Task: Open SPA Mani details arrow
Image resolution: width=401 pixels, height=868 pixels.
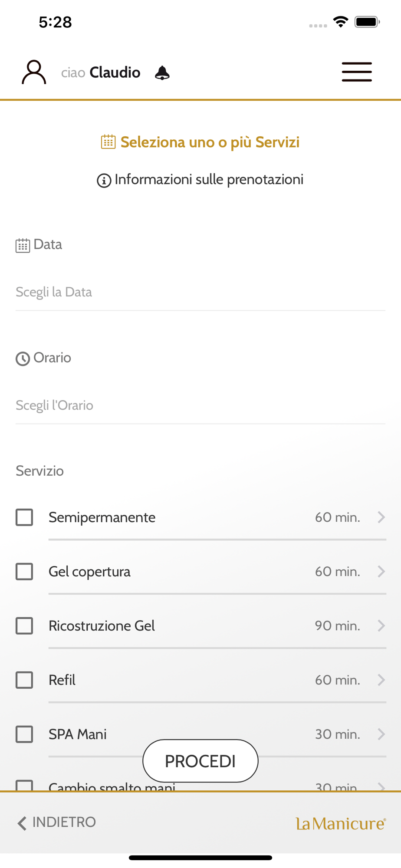Action: 381,734
